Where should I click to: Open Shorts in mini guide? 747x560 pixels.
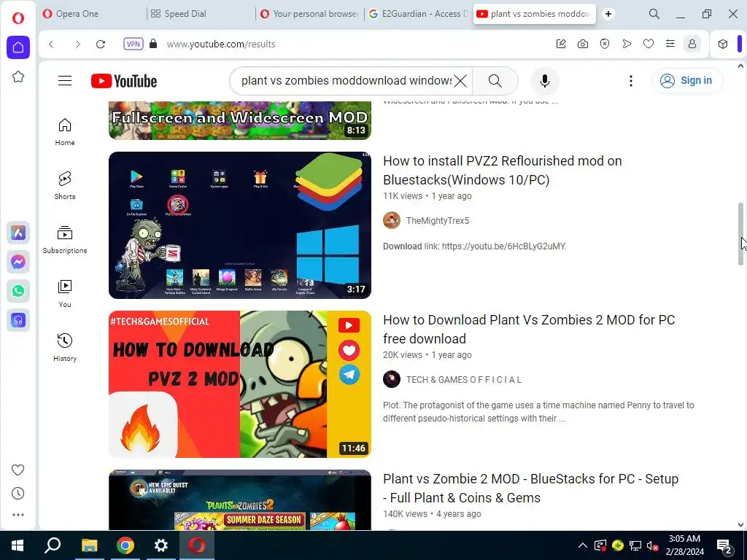[x=65, y=186]
